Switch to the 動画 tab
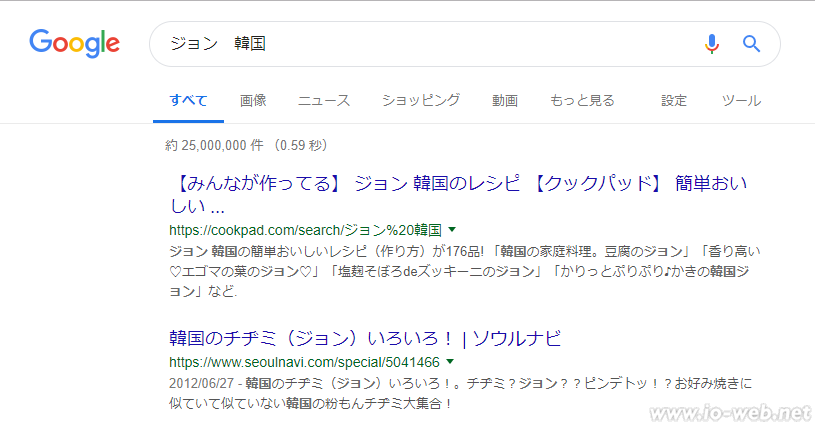The image size is (815, 422). coord(505,100)
